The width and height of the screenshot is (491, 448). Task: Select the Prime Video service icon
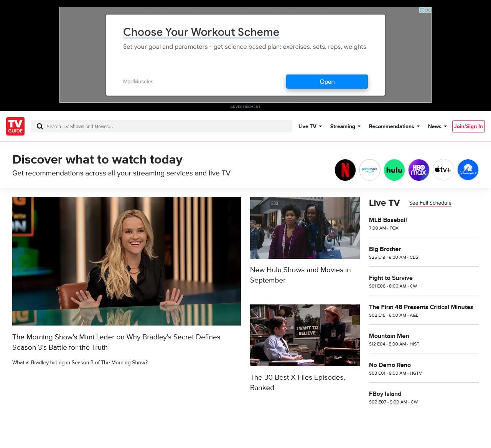pos(369,170)
